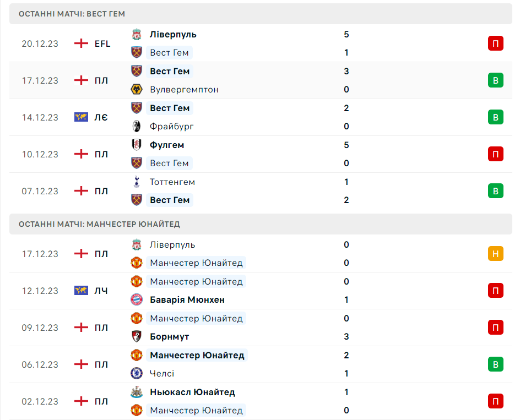This screenshot has width=520, height=420.
Task: Select the Останні матчі: Манчестер Юнайтед header
Action: point(99,224)
